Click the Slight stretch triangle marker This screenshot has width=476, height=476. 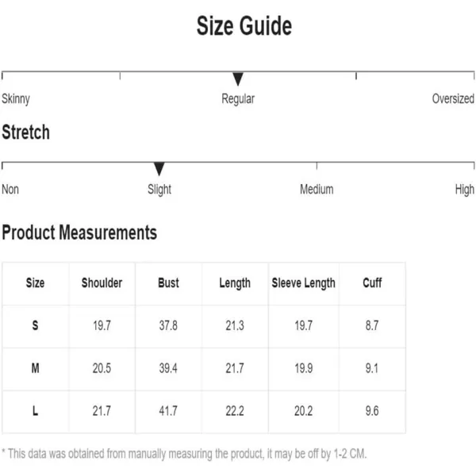coord(159,169)
